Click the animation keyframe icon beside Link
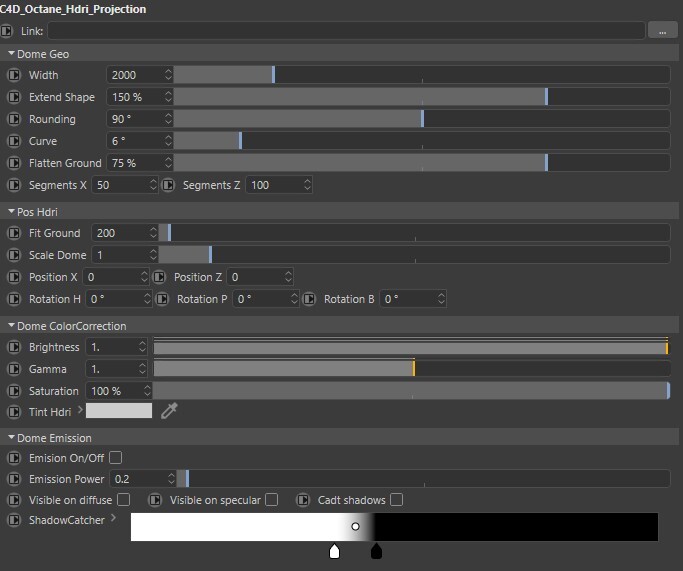This screenshot has width=683, height=571. pos(6,31)
